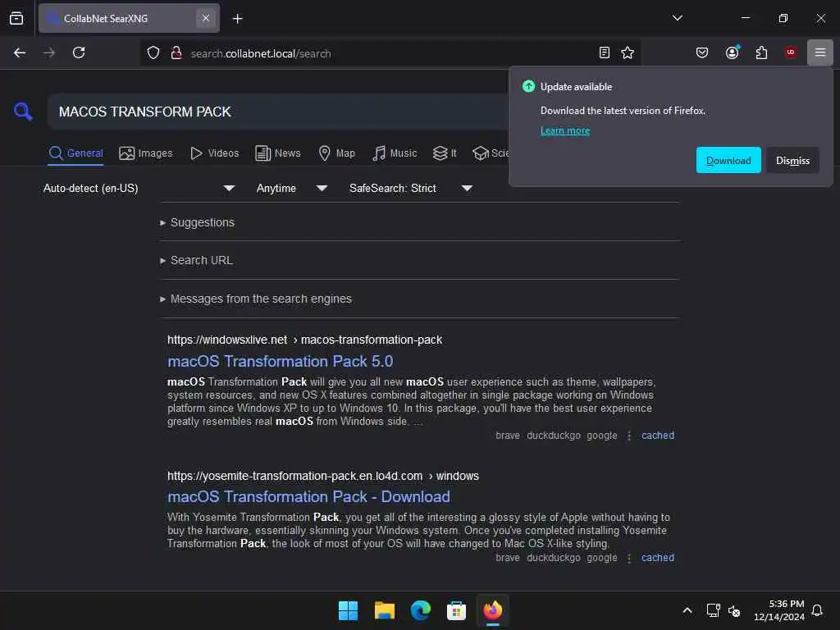Click the Firefox View icon in tab bar
The image size is (840, 630).
(x=16, y=18)
